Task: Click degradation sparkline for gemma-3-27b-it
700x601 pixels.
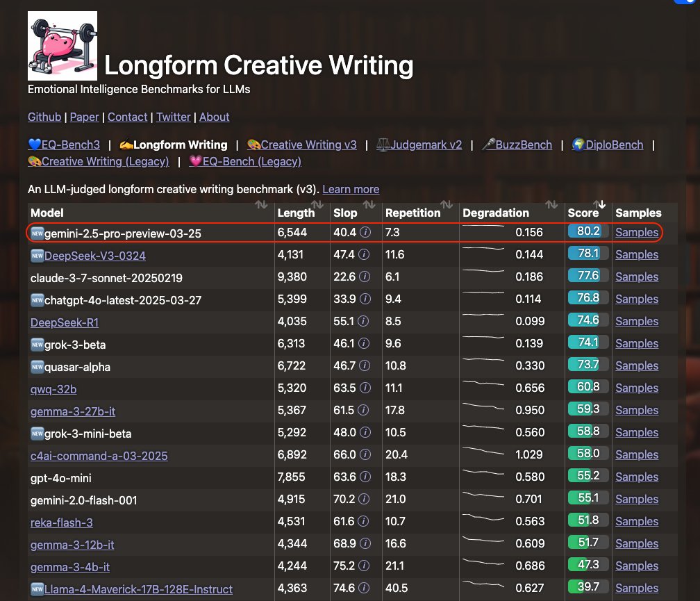Action: click(x=483, y=406)
